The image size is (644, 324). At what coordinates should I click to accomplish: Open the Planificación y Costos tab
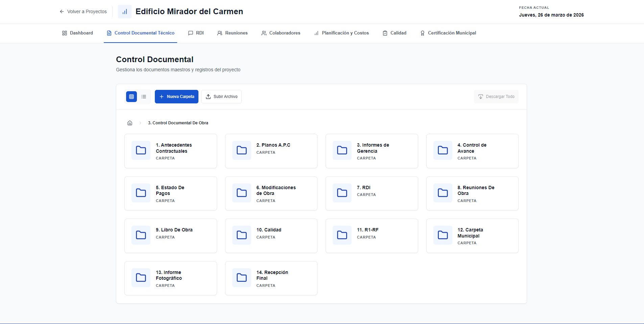341,33
